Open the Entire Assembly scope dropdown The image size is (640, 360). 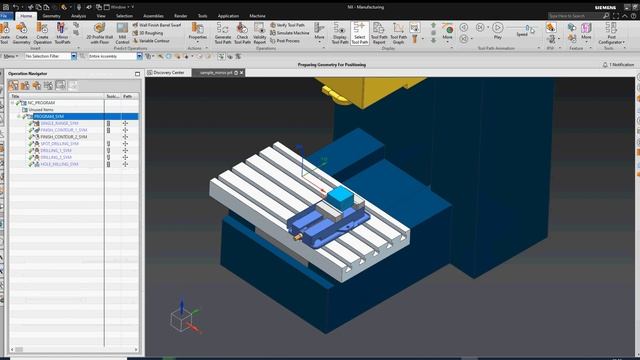[x=139, y=56]
